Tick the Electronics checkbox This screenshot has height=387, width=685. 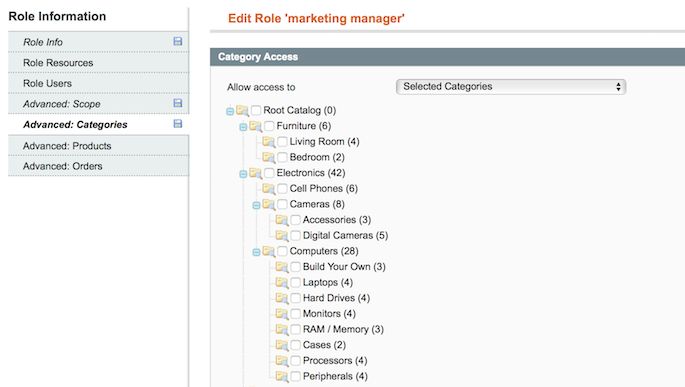(x=269, y=173)
